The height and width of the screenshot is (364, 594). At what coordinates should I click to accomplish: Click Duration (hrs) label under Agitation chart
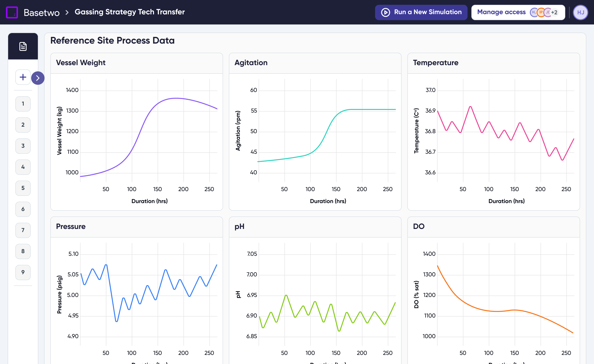[x=328, y=201]
